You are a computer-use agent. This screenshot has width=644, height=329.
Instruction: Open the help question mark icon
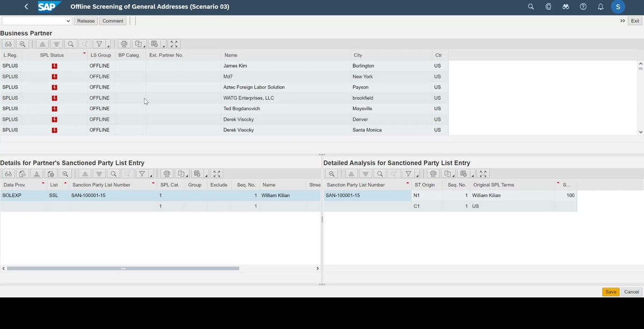coord(583,7)
